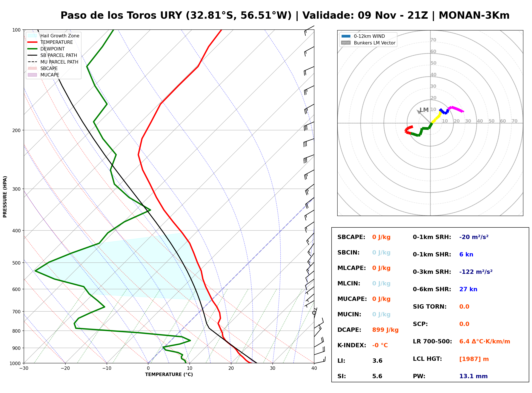
Task: Select the SBCAPE pink legend swatch
Action: point(32,68)
